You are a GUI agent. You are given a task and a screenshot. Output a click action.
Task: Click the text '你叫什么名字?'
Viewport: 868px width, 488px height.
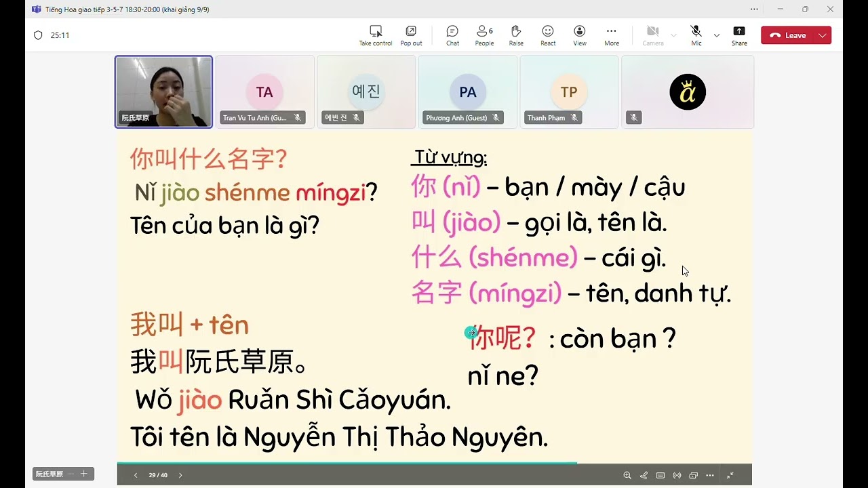[x=208, y=160]
